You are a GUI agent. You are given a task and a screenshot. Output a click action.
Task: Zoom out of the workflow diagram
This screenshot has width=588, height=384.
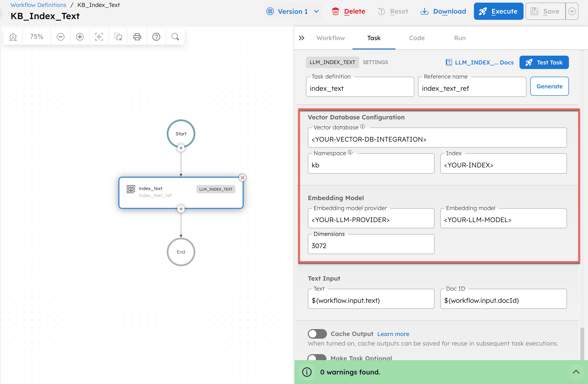click(61, 37)
